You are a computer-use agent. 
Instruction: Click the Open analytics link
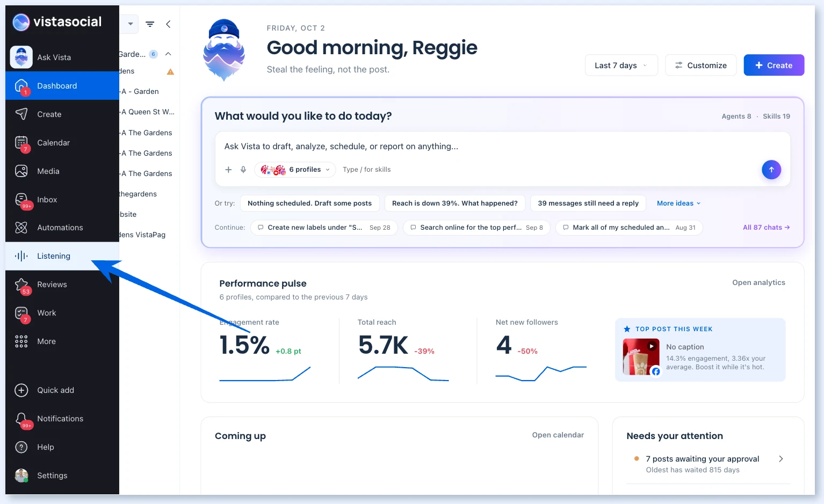(758, 283)
